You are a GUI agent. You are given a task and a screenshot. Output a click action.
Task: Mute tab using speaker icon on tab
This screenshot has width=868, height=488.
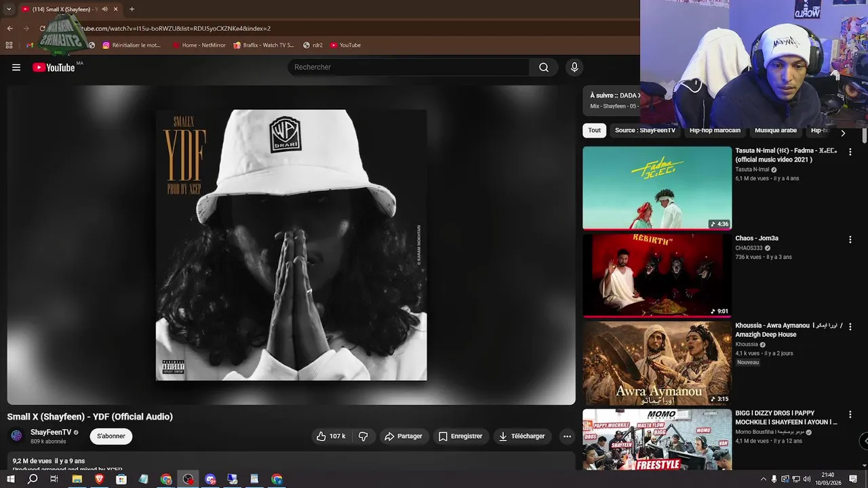coord(104,9)
